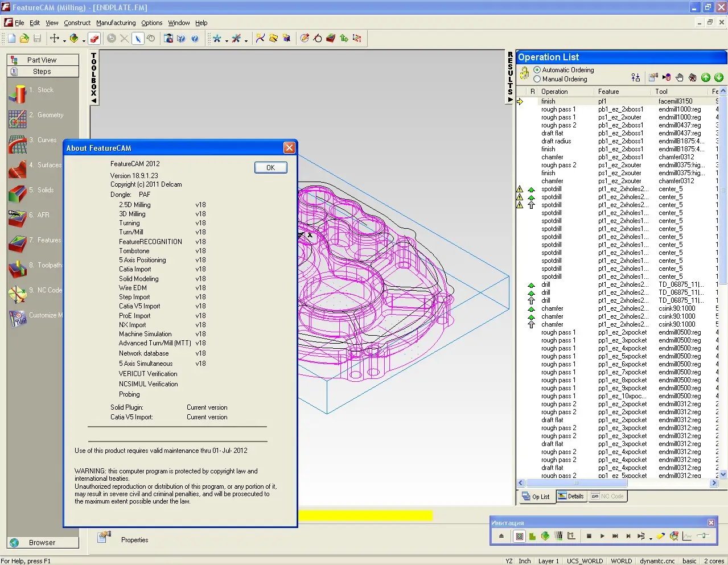Click the pointer select tool in toolbar
This screenshot has width=728, height=565.
(138, 38)
